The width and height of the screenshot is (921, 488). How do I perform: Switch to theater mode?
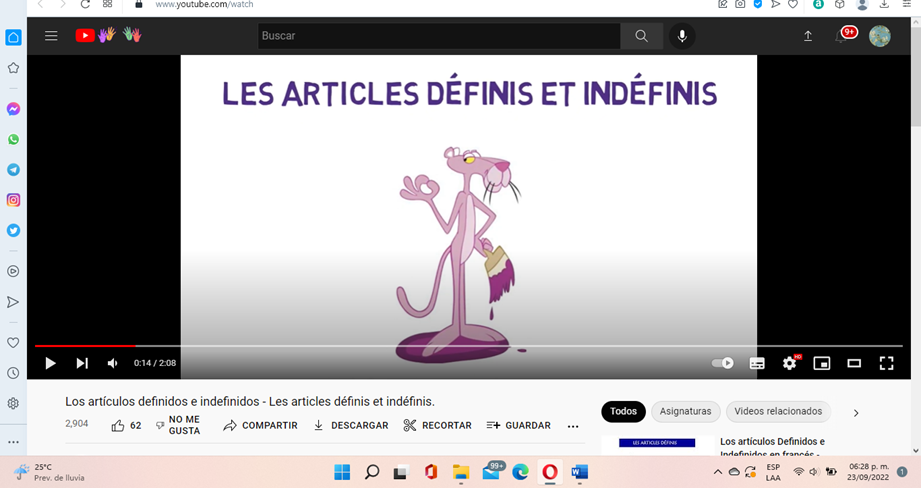pyautogui.click(x=854, y=364)
